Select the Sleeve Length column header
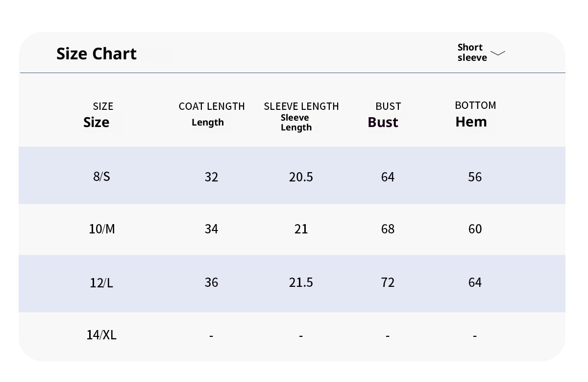The height and width of the screenshot is (382, 588). point(301,116)
